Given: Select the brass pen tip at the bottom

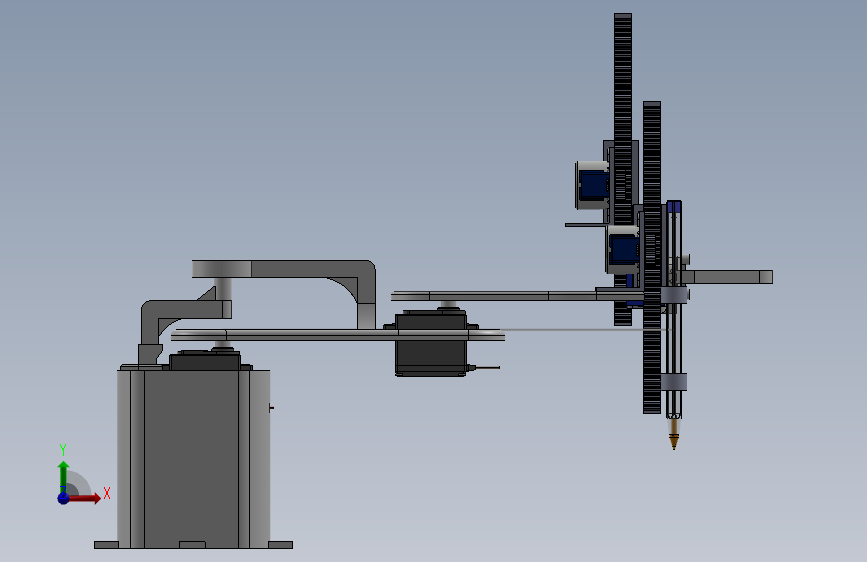Looking at the screenshot, I should tap(673, 434).
